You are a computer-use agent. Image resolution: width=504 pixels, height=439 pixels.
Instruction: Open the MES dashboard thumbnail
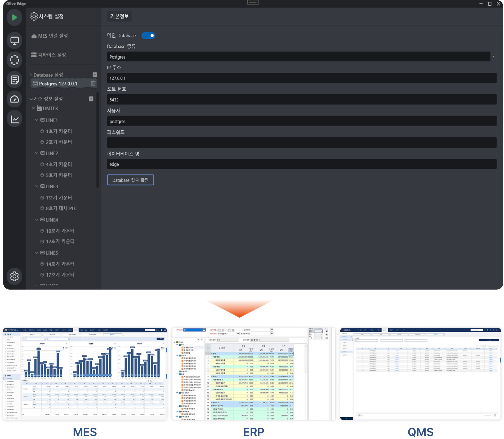pos(85,374)
